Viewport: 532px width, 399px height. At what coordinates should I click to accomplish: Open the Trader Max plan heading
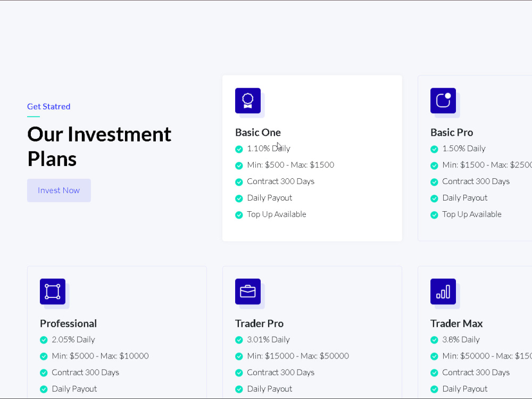456,323
